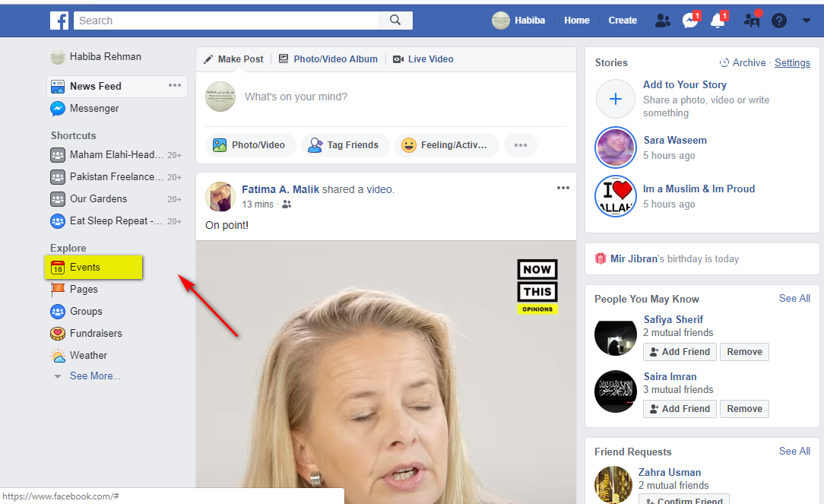Click the search magnifier button

click(395, 21)
